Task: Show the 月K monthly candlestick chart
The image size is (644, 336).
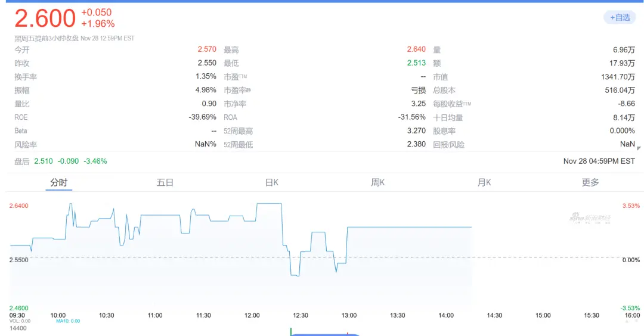Action: point(484,182)
